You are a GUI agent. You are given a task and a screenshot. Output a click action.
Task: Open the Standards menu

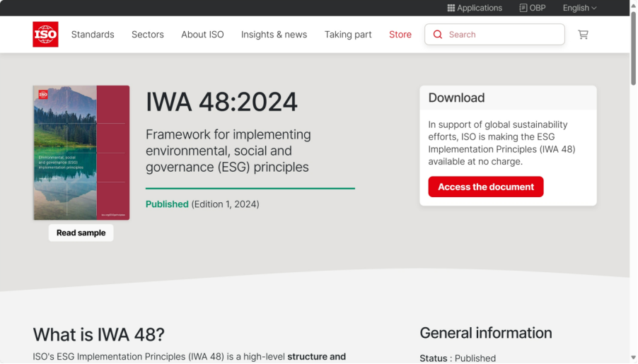tap(93, 35)
